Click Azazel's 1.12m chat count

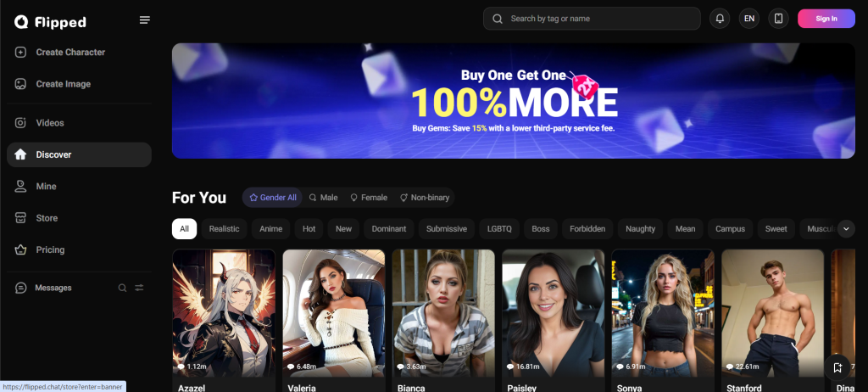pyautogui.click(x=192, y=367)
